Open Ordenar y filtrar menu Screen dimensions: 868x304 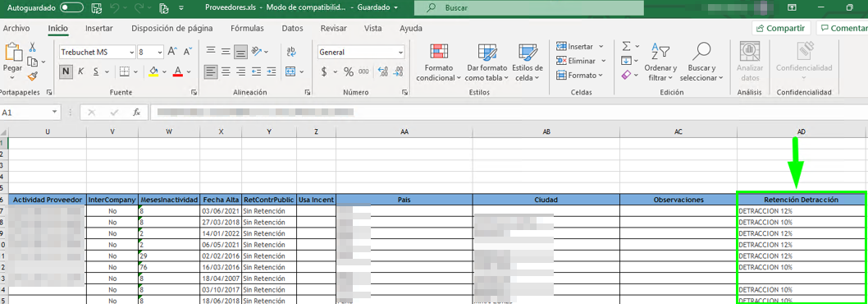tap(660, 62)
